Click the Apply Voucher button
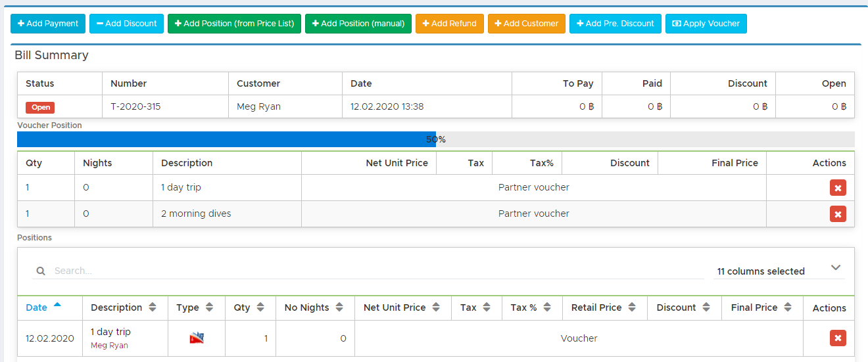The image size is (868, 362). (706, 24)
